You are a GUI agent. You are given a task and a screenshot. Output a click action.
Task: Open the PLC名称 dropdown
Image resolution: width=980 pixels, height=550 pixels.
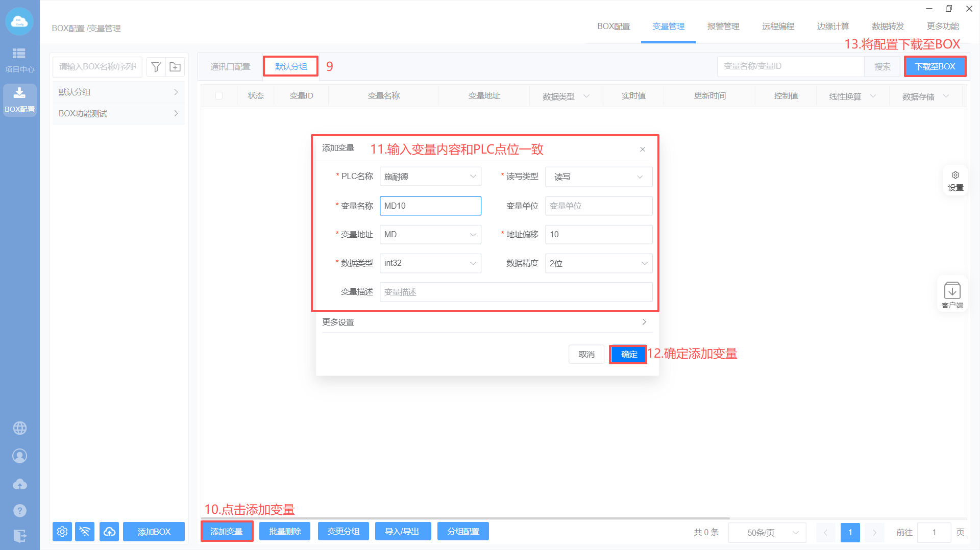pos(430,177)
